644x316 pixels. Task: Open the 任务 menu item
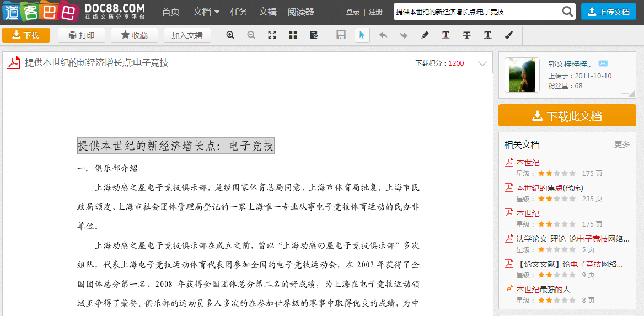[239, 12]
